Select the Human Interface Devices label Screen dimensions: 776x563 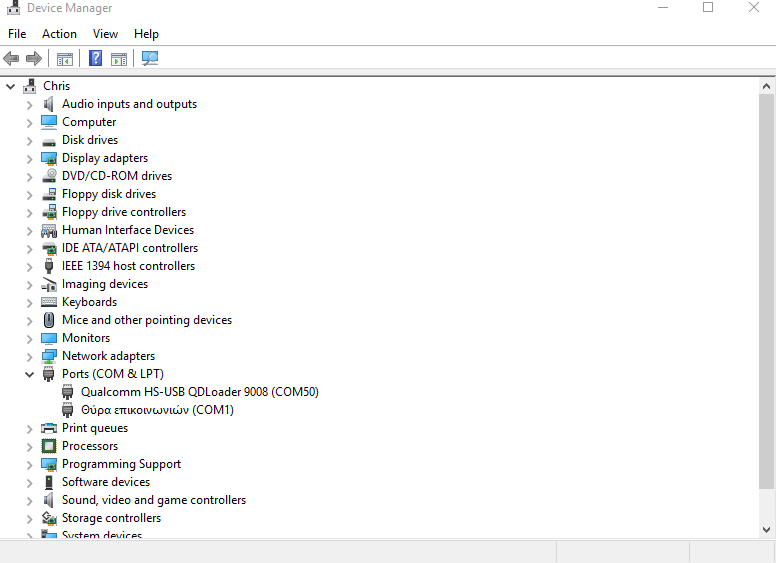coord(128,230)
